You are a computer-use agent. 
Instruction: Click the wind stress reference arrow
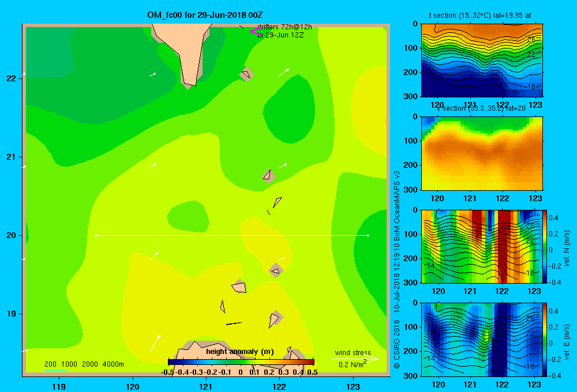[354, 359]
